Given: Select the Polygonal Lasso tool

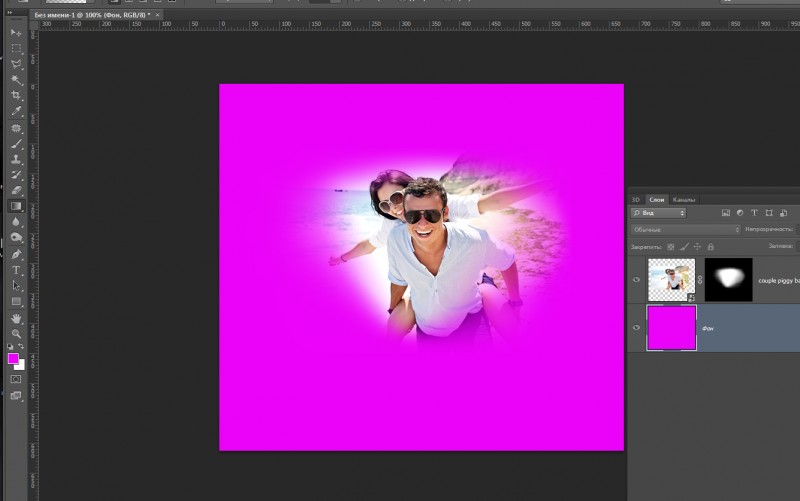Looking at the screenshot, I should tap(16, 64).
